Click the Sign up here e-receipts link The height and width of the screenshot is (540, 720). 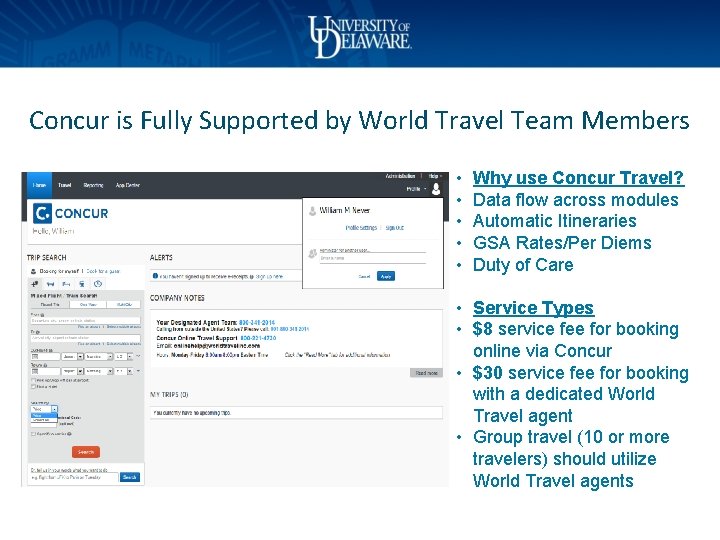click(x=269, y=276)
